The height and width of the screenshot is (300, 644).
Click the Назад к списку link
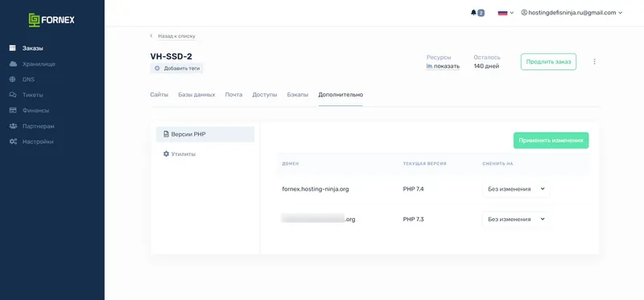[x=176, y=36]
